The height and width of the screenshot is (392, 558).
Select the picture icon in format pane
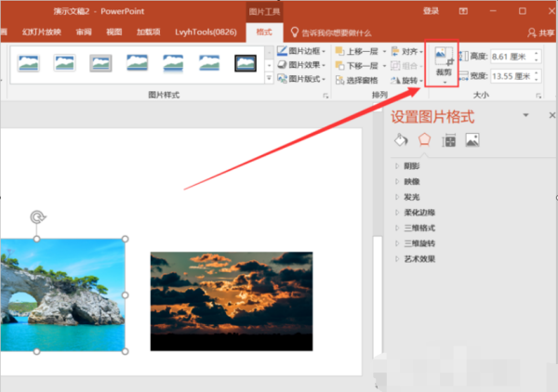coord(472,140)
